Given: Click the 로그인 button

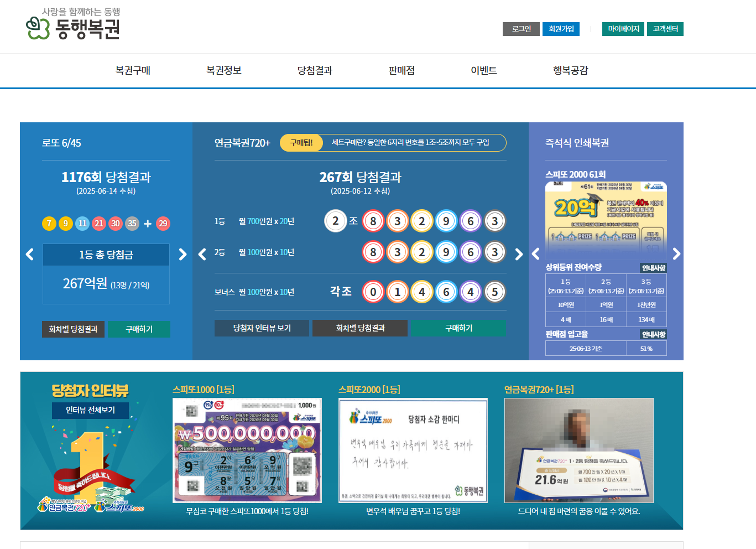Looking at the screenshot, I should 521,29.
